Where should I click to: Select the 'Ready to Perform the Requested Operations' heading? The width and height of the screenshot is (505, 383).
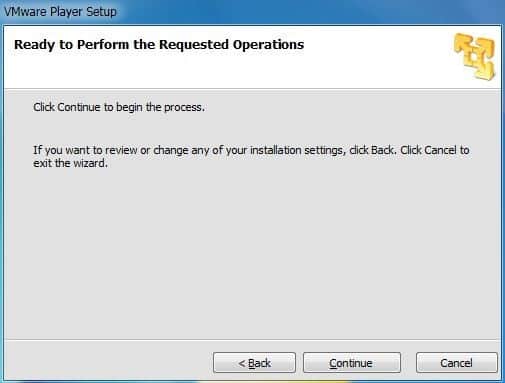[x=159, y=45]
